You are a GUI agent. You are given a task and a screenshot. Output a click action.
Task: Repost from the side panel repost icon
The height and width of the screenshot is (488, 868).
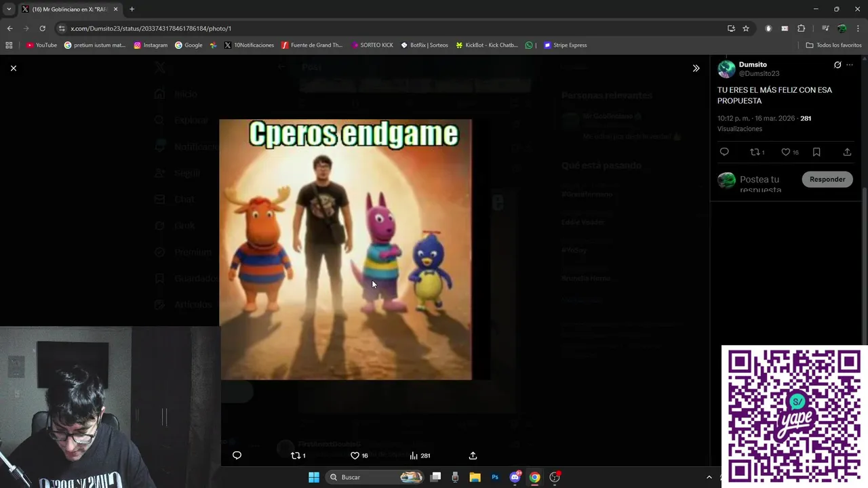coord(757,152)
